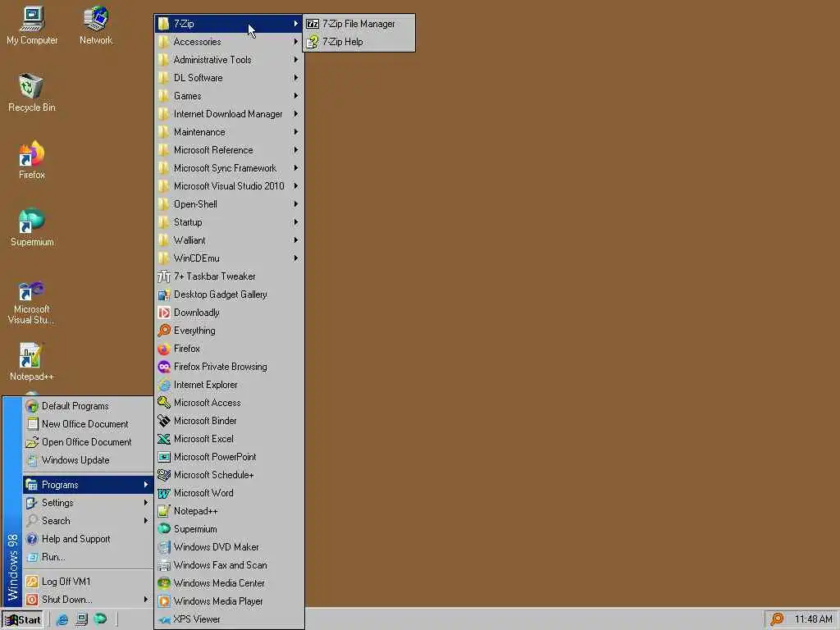840x630 pixels.
Task: Launch Supermium from Programs menu
Action: click(229, 529)
